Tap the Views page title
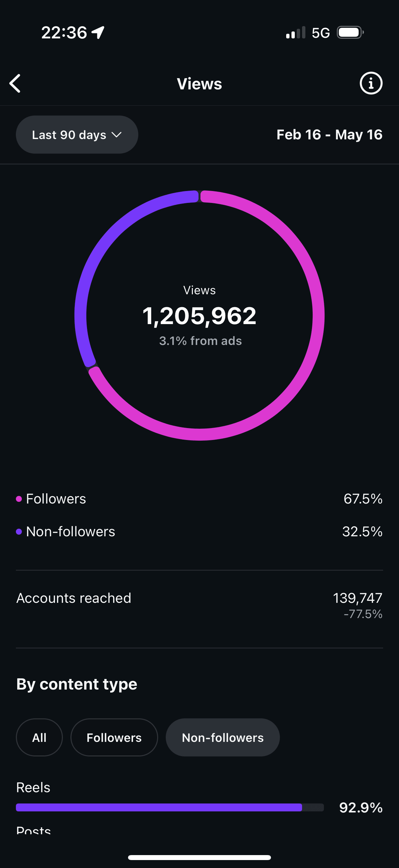Image resolution: width=399 pixels, height=868 pixels. tap(199, 83)
